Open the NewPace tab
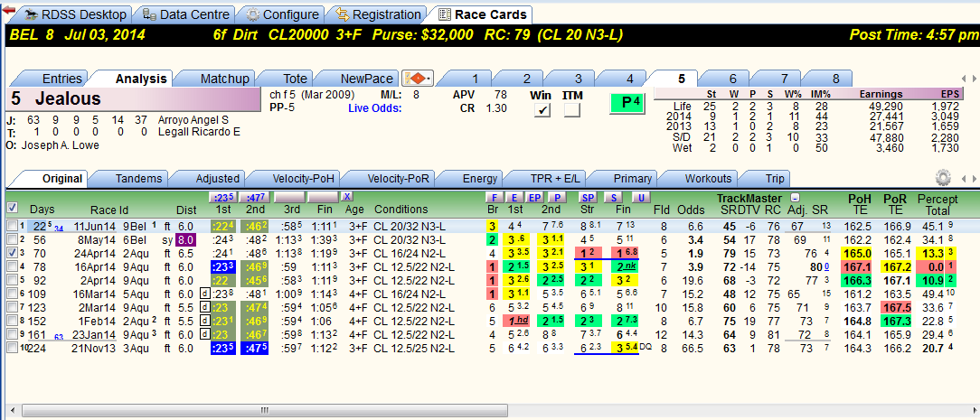 coord(363,79)
